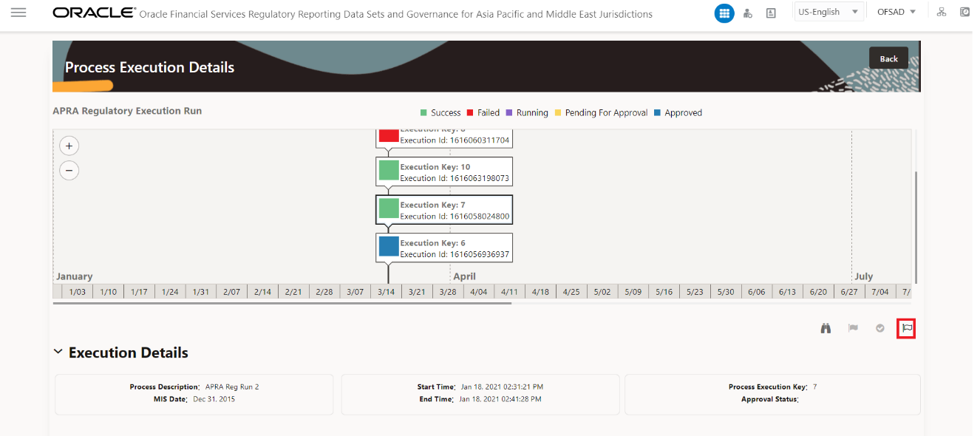The height and width of the screenshot is (436, 980).
Task: Click the 3/14 date on timeline axis
Action: tap(386, 292)
